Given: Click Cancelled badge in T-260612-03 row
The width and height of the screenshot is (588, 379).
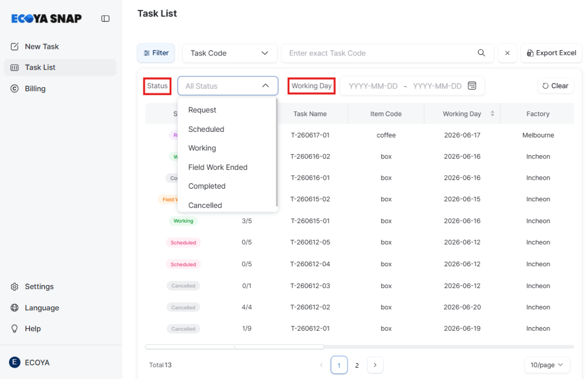Looking at the screenshot, I should (184, 286).
